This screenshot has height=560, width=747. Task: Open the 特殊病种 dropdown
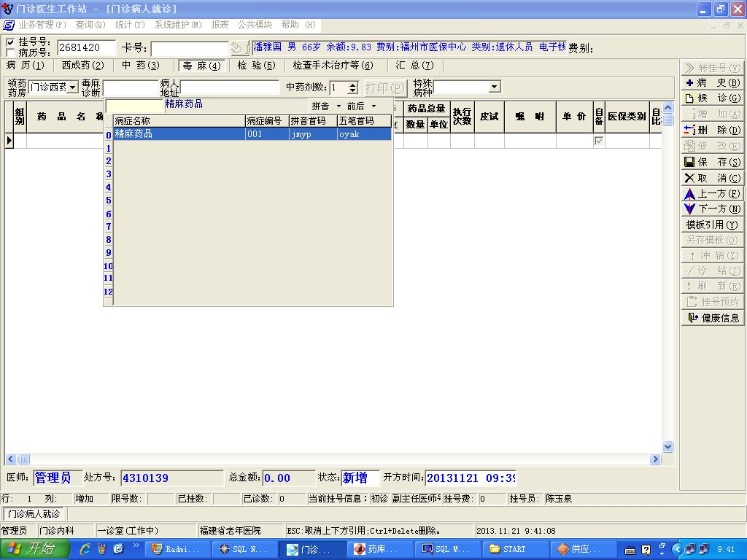point(495,87)
